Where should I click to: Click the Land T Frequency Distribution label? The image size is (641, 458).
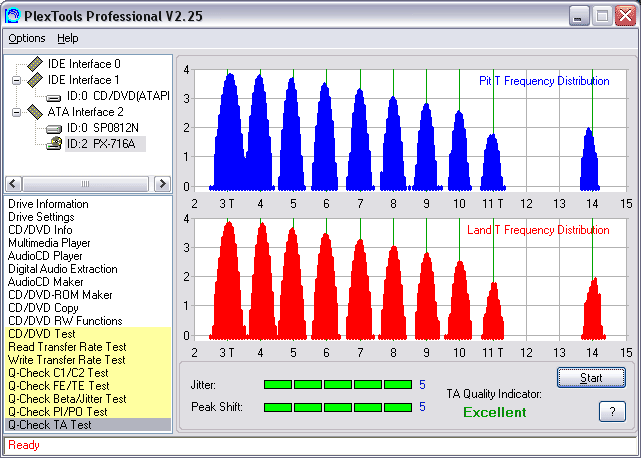538,230
